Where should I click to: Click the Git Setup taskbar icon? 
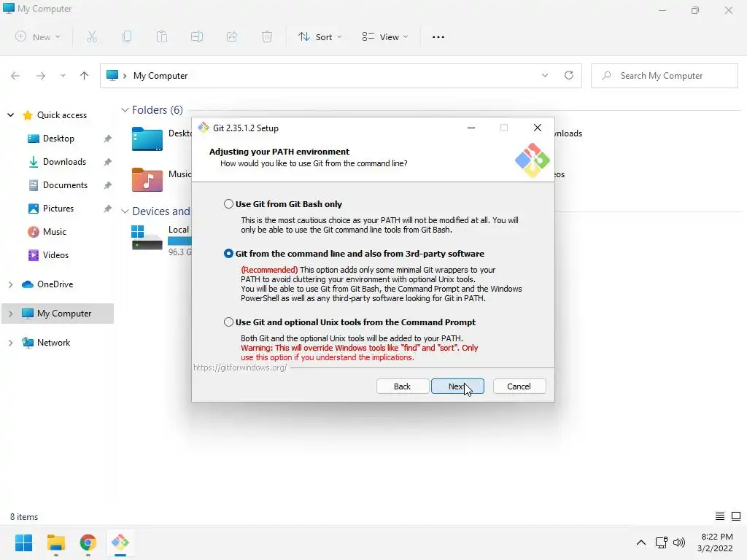(120, 542)
